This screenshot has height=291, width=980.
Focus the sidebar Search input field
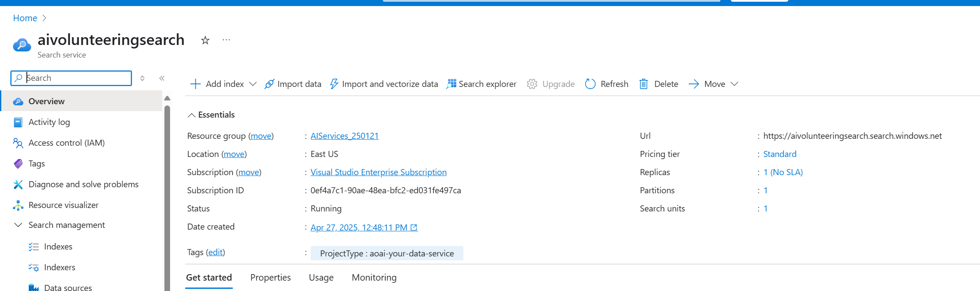pos(71,78)
